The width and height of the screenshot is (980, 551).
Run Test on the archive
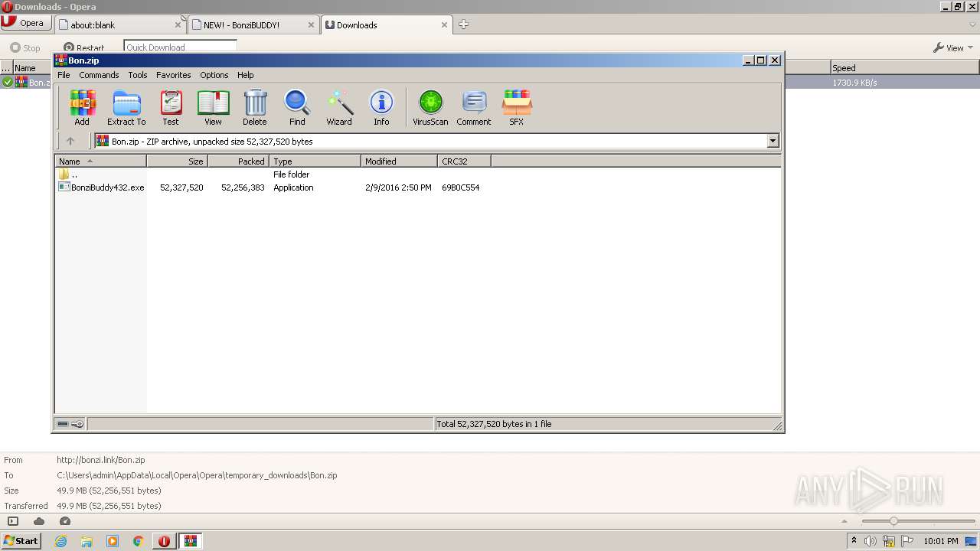tap(171, 108)
